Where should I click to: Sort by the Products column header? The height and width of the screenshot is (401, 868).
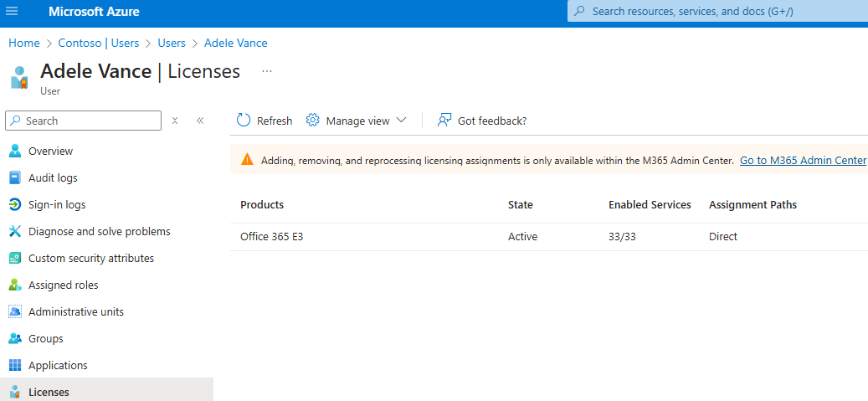click(262, 205)
